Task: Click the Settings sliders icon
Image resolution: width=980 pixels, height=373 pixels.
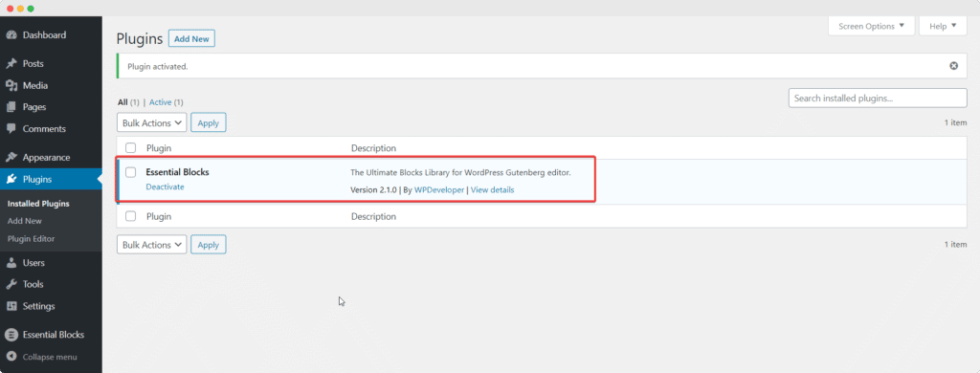Action: 11,306
